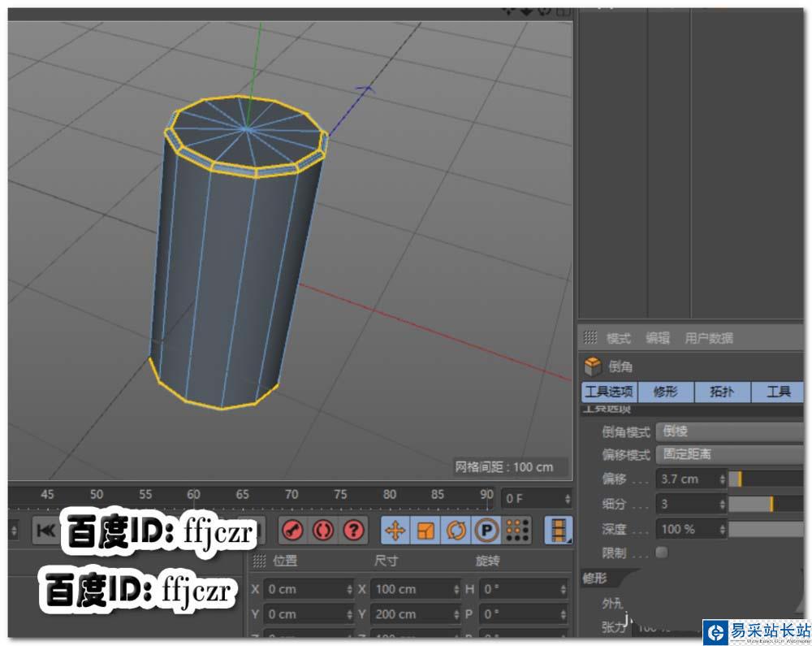Click the 0 F frame stepper arrows

[x=568, y=499]
